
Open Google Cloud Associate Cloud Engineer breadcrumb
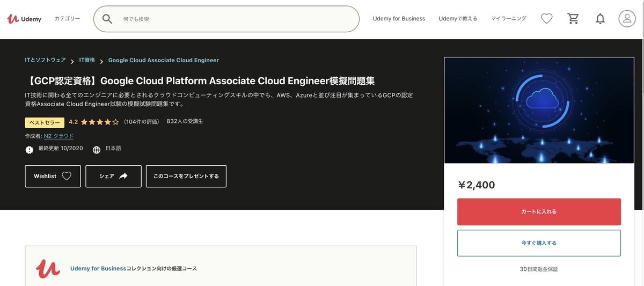164,60
